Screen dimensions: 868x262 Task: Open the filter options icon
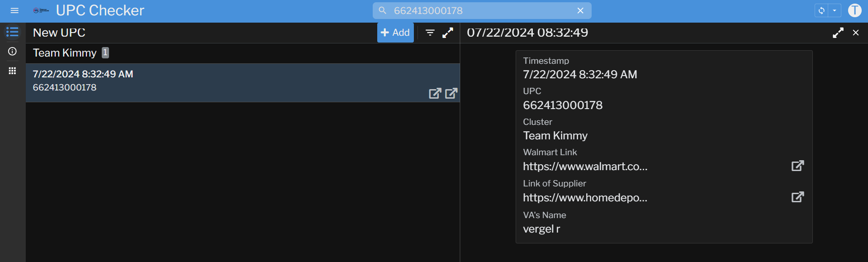430,33
